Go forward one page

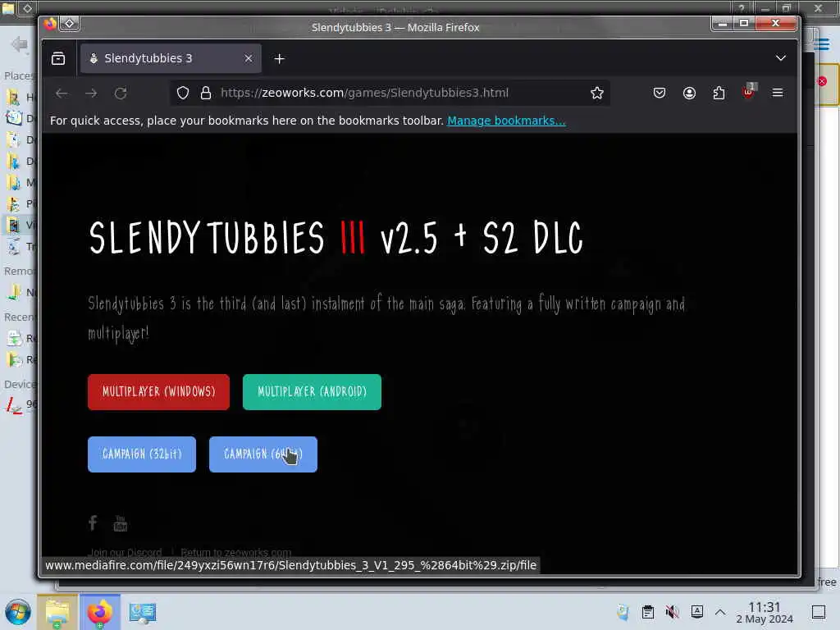91,93
